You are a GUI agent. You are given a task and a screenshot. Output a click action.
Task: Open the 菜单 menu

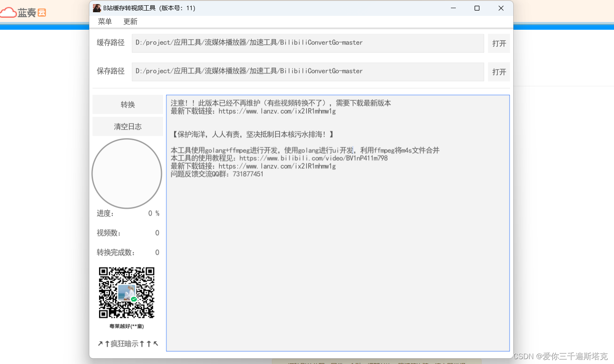click(105, 22)
